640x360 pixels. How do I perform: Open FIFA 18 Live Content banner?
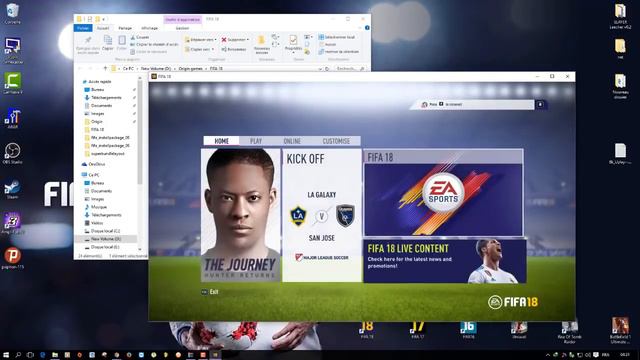(x=444, y=261)
